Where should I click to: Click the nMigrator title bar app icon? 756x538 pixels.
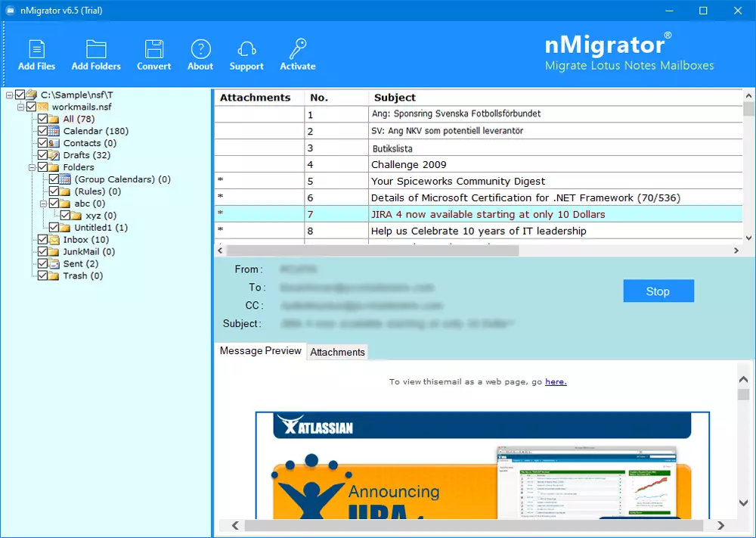(x=10, y=10)
